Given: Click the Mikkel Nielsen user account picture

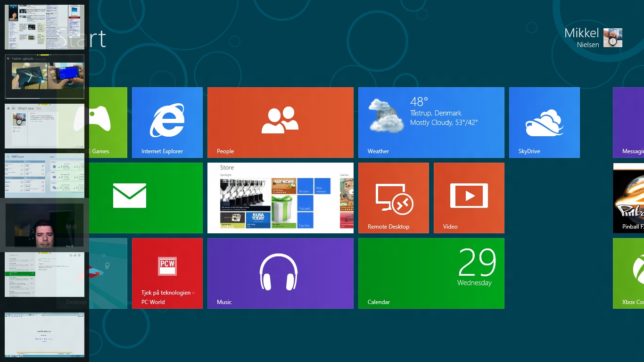Looking at the screenshot, I should (x=613, y=38).
